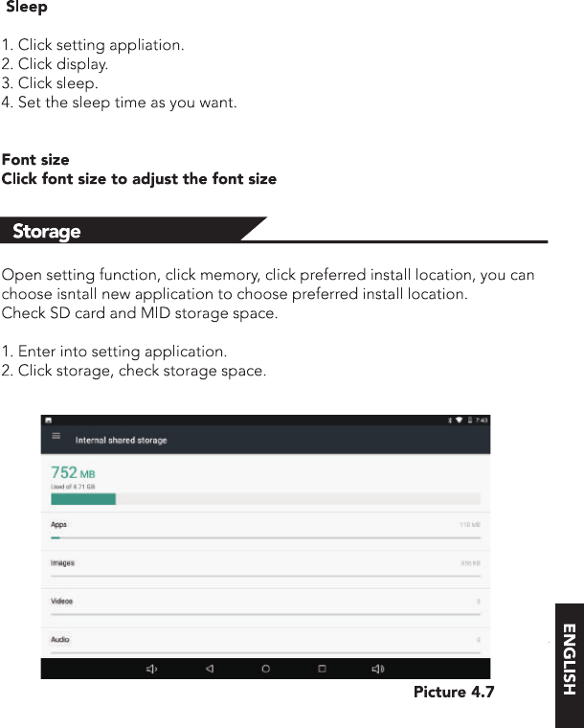Click the Internal shared storage title
This screenshot has width=584, height=728.
pos(121,441)
